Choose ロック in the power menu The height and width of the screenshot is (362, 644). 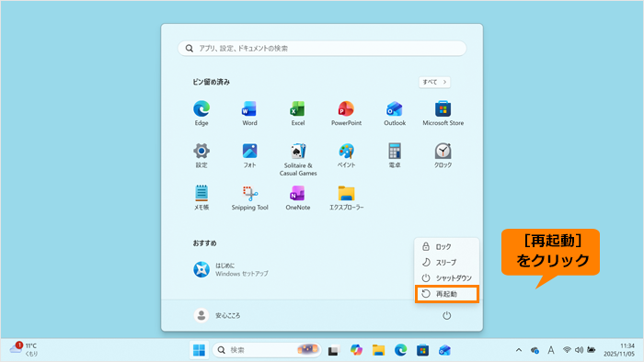pos(447,247)
